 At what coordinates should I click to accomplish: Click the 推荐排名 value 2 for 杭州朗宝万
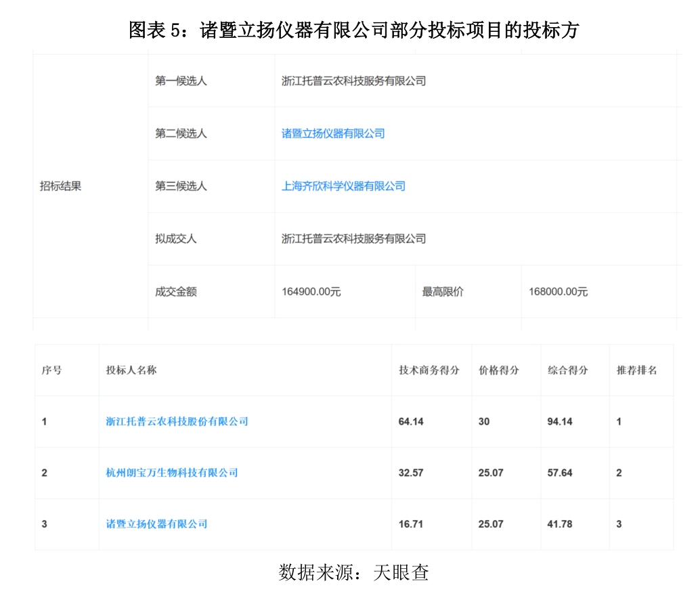(x=619, y=473)
